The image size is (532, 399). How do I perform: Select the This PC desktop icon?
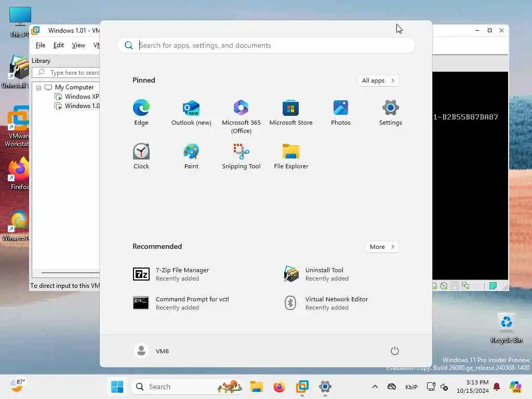(x=20, y=22)
